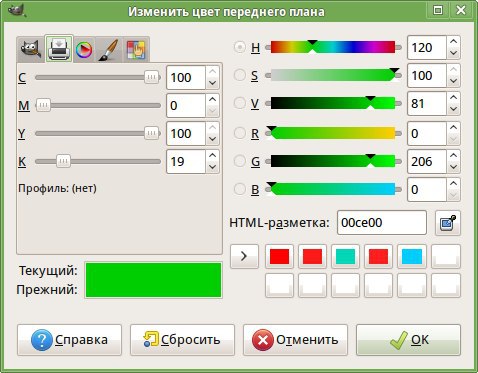
Task: Switch to the palette tab
Action: [136, 50]
